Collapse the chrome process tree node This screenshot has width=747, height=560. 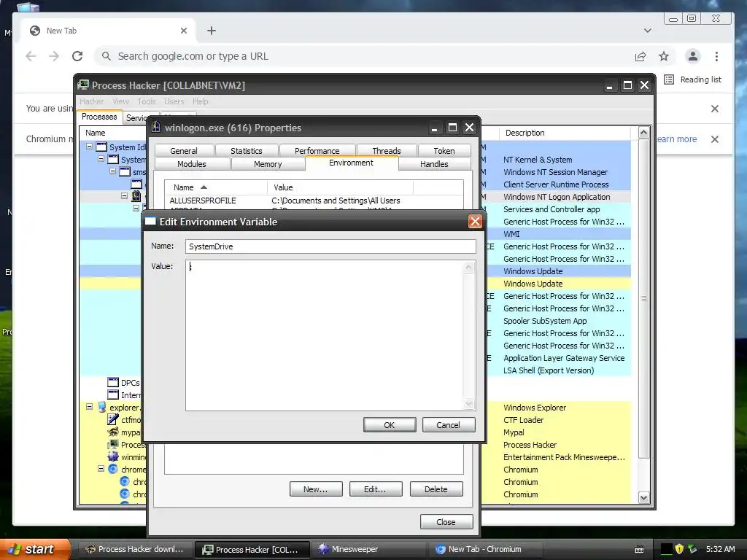[101, 469]
